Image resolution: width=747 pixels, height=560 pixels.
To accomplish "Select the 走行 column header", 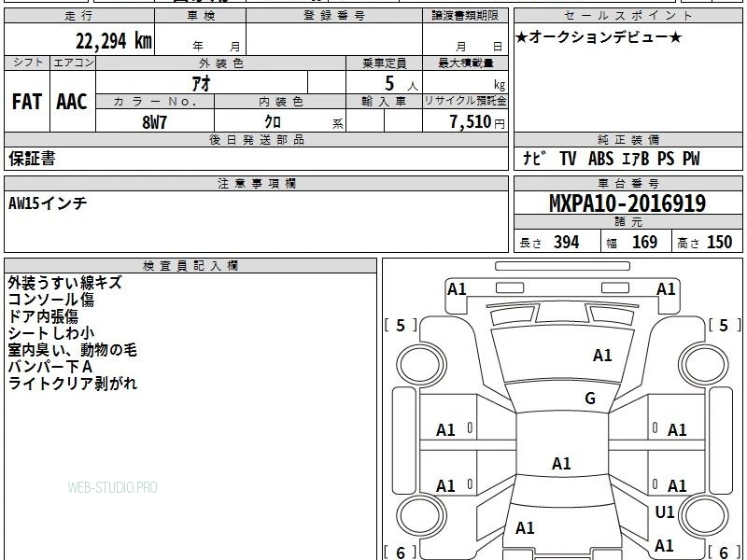I will 79,16.
